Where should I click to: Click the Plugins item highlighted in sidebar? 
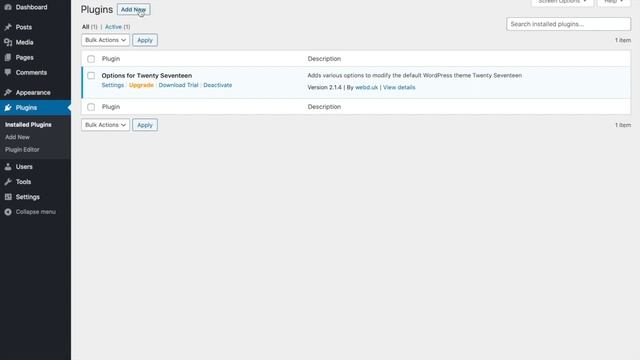[36, 107]
